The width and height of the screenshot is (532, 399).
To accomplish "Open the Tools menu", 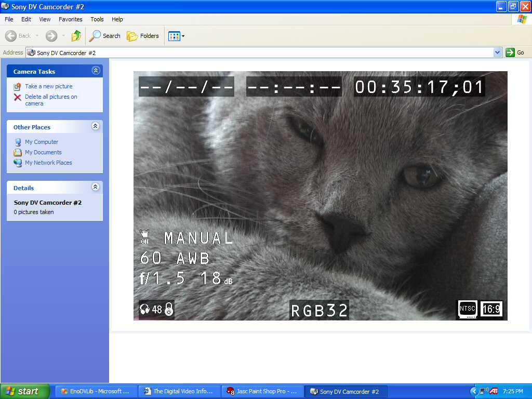I will point(97,19).
